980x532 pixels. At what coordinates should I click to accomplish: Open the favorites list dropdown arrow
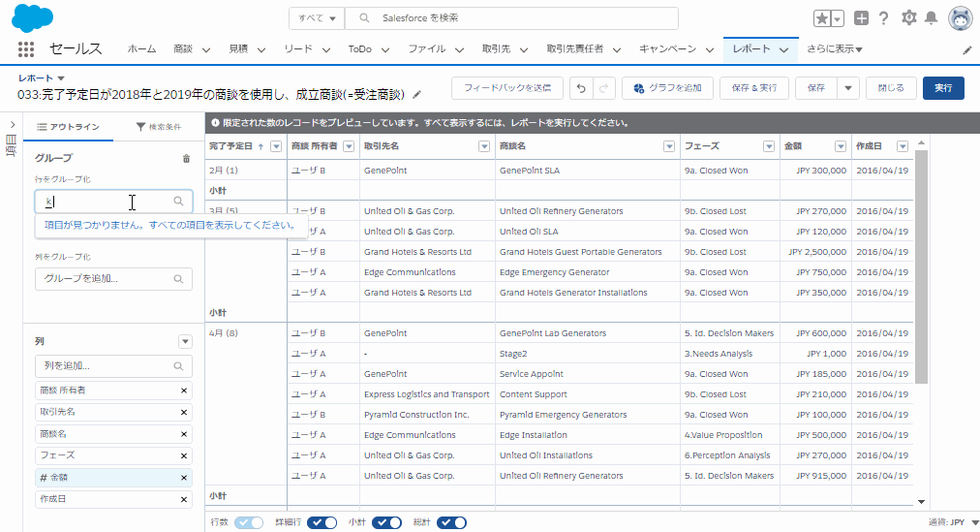pyautogui.click(x=838, y=18)
